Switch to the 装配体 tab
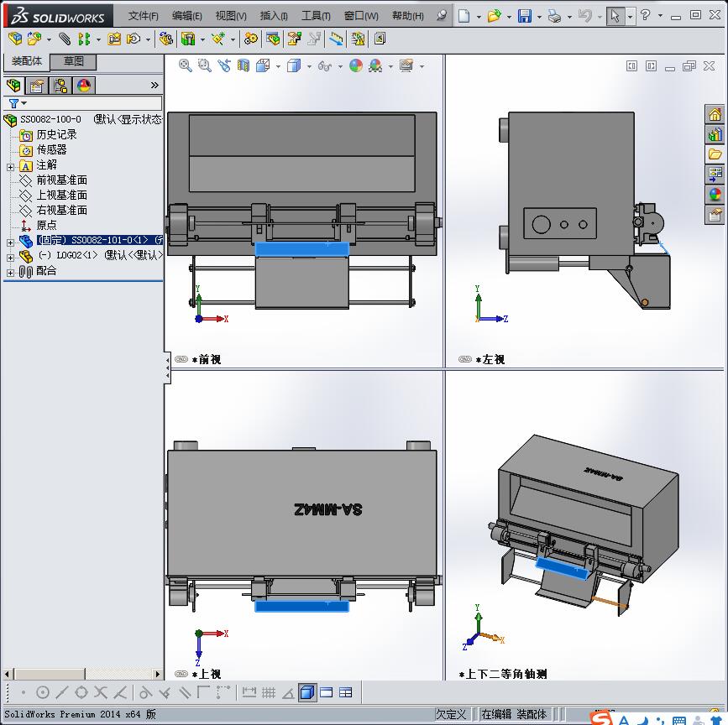The width and height of the screenshot is (728, 725). (x=27, y=61)
